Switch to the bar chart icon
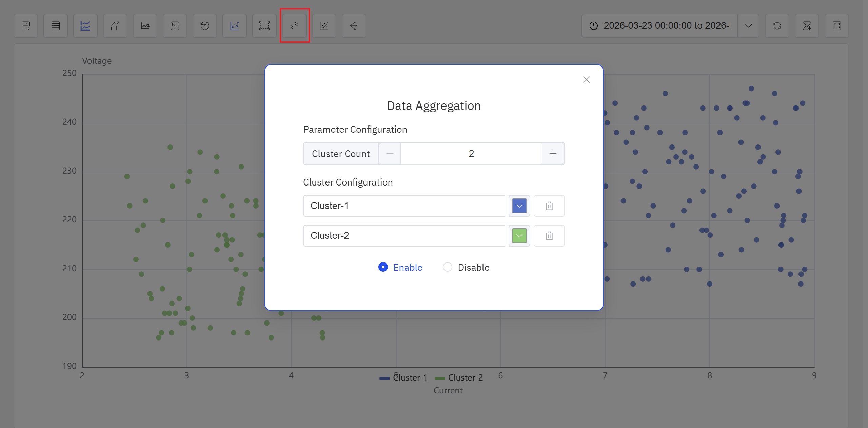Viewport: 868px width, 428px height. (x=115, y=25)
